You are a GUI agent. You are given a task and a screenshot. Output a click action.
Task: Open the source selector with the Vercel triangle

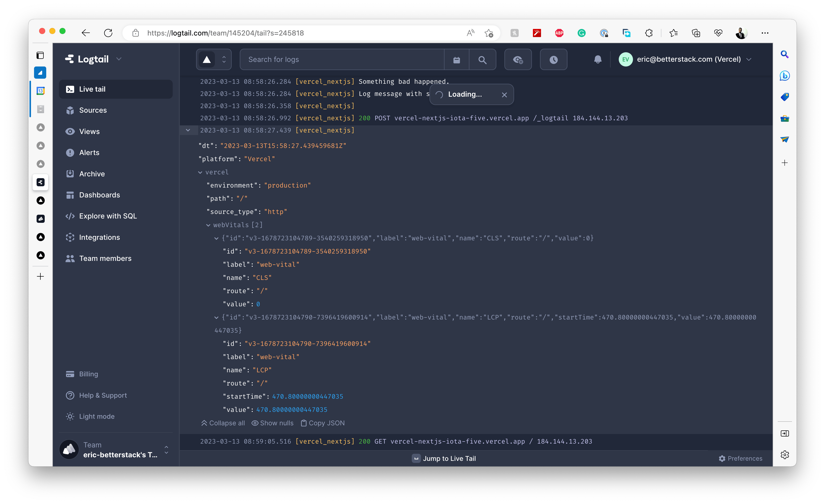[214, 60]
